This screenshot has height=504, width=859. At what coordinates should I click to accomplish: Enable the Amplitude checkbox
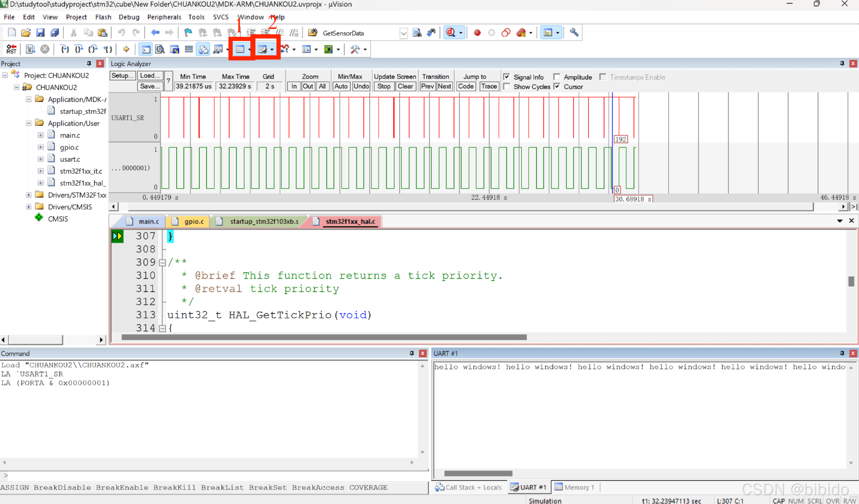pyautogui.click(x=557, y=77)
